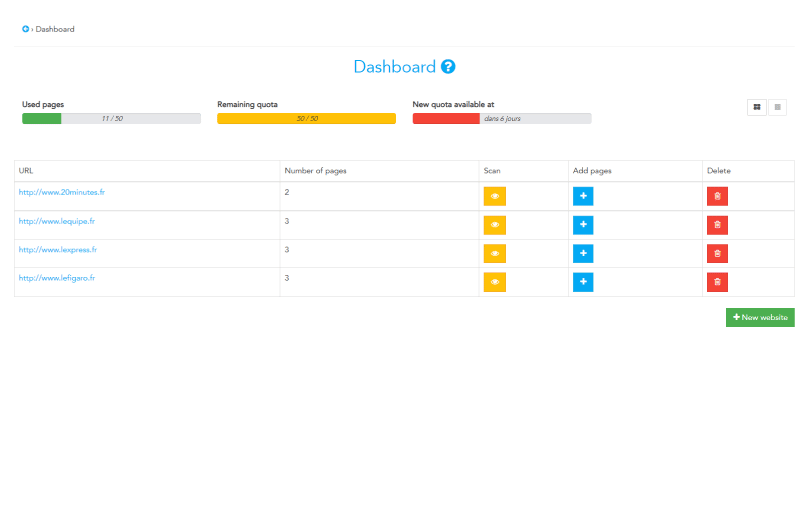Screen dimensions: 800x530
Task: Click the green New website button
Action: tap(760, 317)
